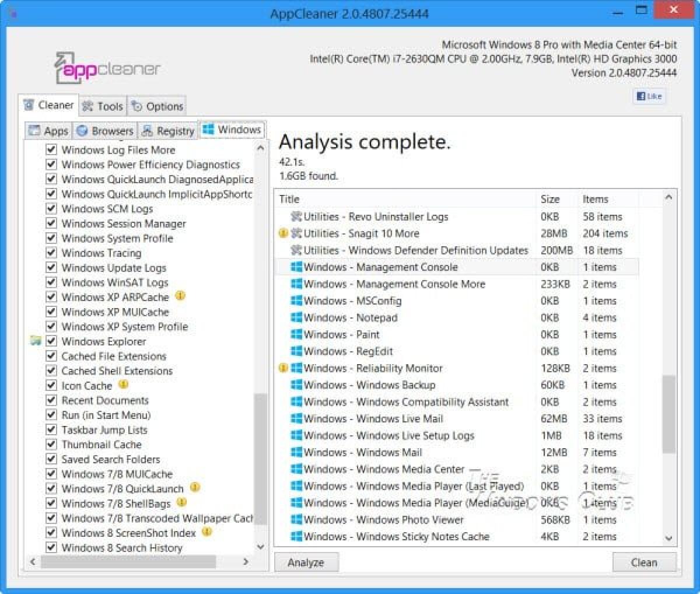Click the warning icon beside Windows XP ARPCache
Screen dimensions: 700x594
click(x=180, y=296)
